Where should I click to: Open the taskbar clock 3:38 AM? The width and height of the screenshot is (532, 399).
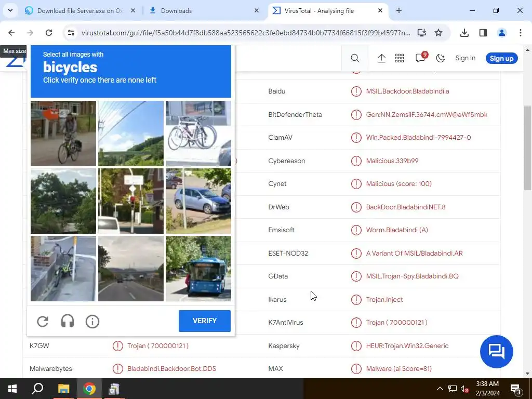click(x=487, y=389)
